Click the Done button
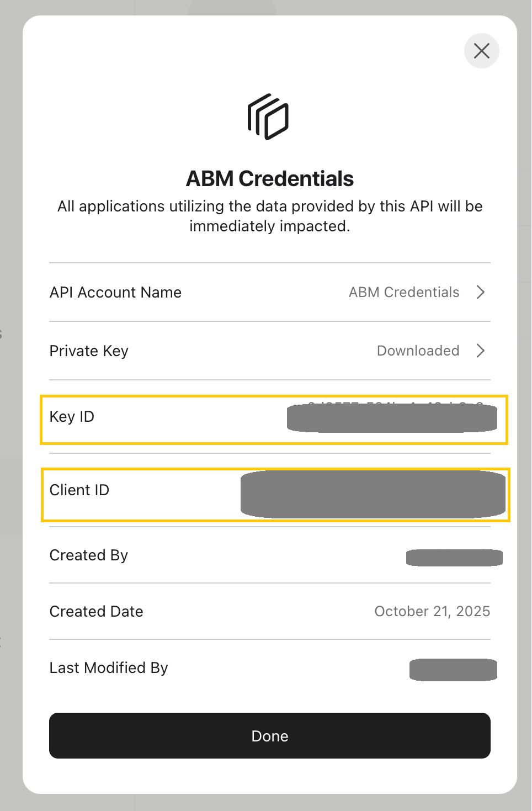This screenshot has width=532, height=811. (269, 735)
